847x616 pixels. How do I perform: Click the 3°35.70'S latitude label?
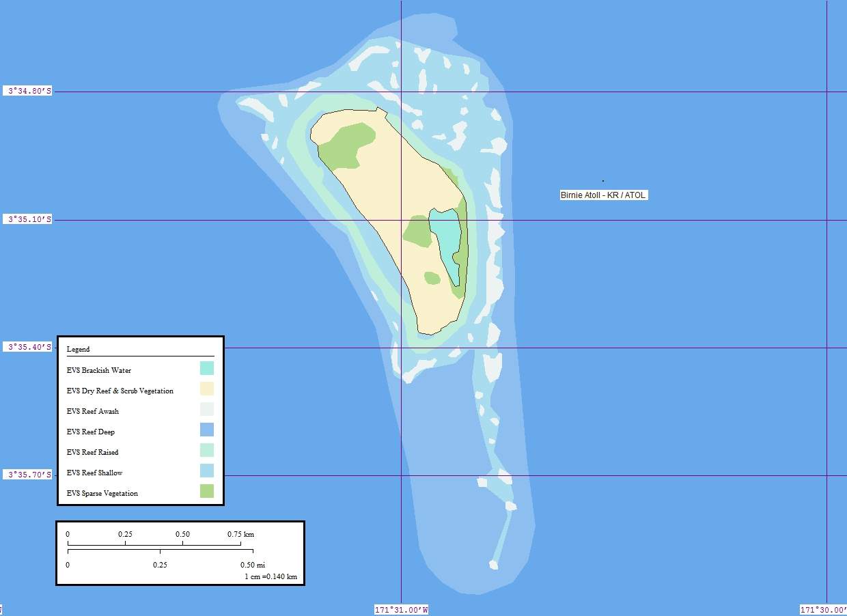coord(28,475)
